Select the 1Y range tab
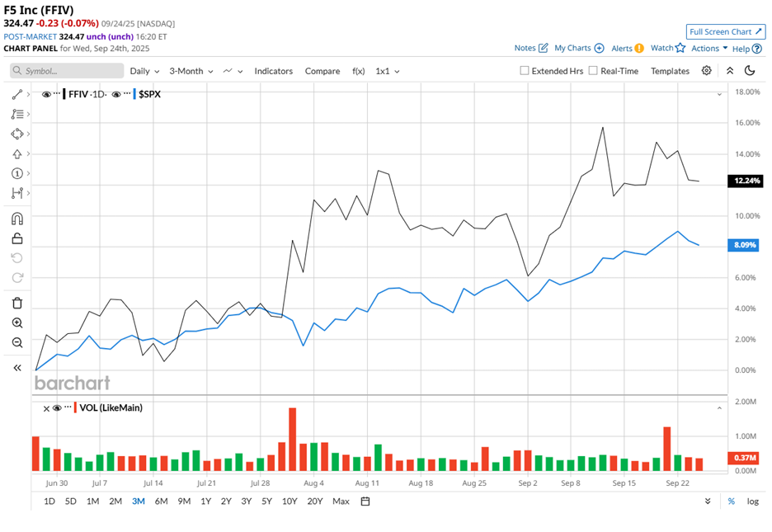 click(206, 501)
